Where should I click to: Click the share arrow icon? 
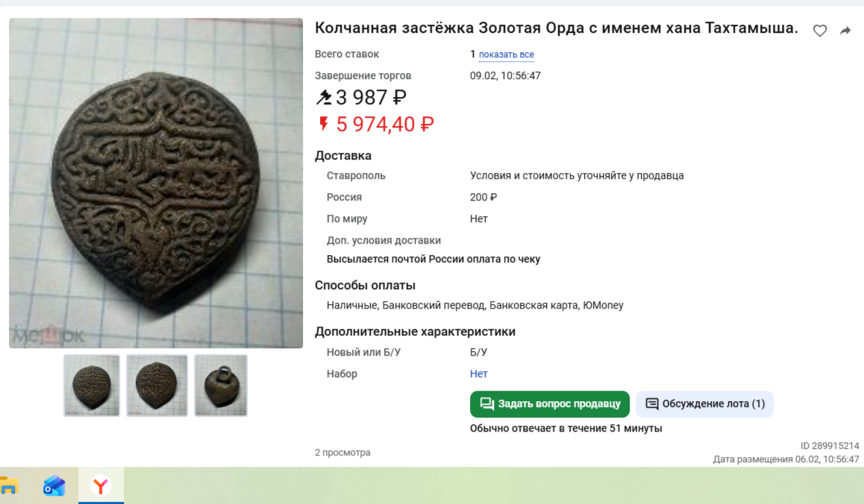[845, 31]
